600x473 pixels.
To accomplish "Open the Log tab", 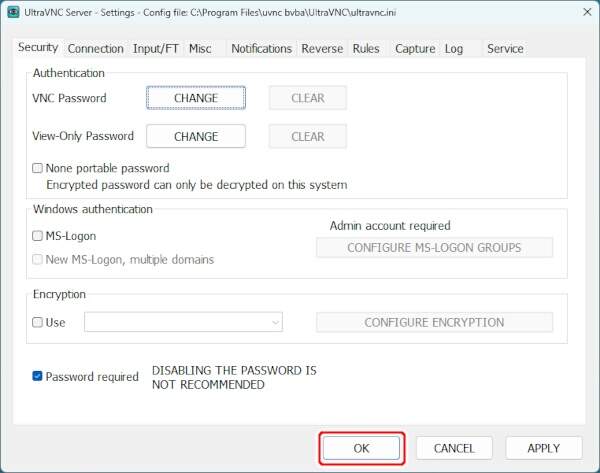I will click(454, 48).
